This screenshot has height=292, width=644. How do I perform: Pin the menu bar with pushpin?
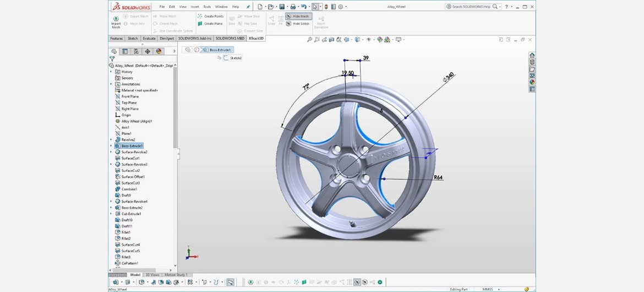[x=248, y=7]
